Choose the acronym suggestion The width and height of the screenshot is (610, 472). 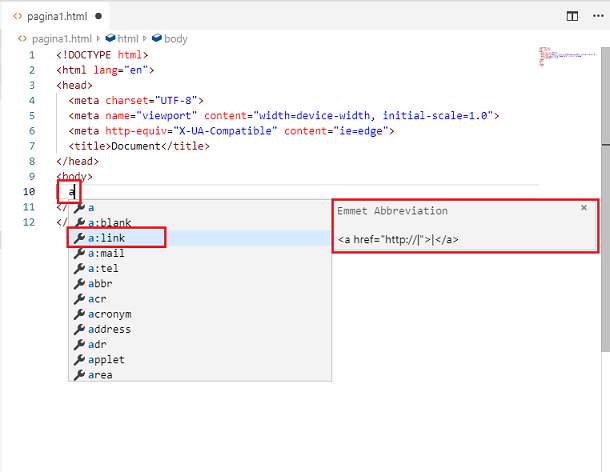point(200,314)
